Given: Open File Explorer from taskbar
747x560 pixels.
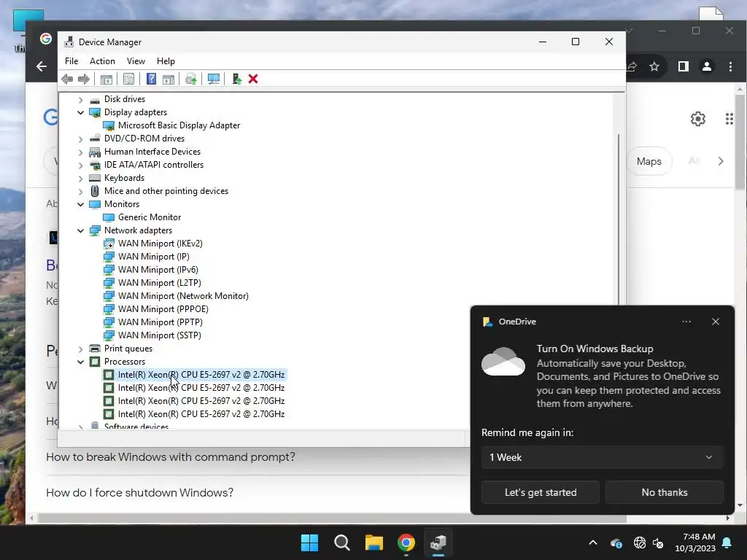Looking at the screenshot, I should pyautogui.click(x=374, y=542).
